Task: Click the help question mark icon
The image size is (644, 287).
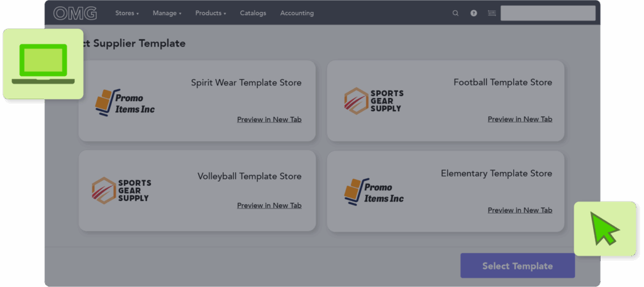Action: [474, 13]
